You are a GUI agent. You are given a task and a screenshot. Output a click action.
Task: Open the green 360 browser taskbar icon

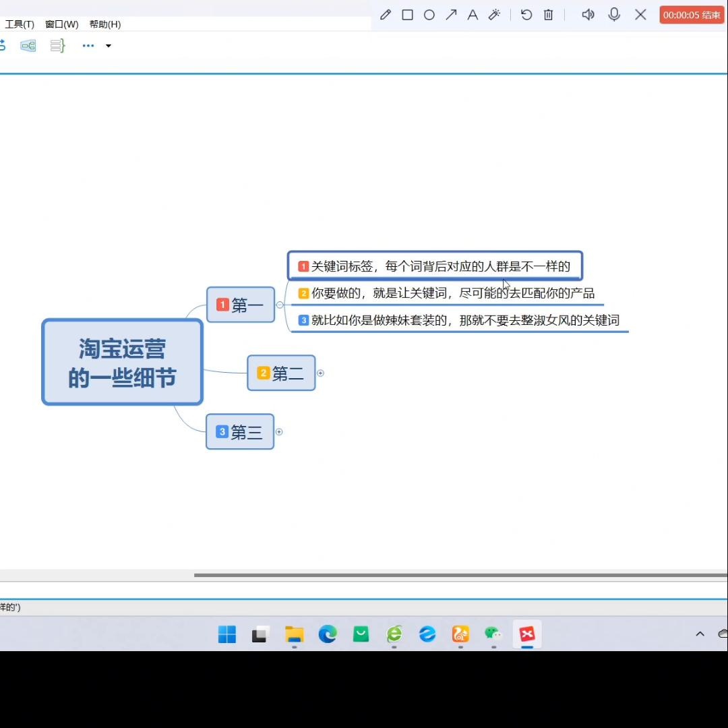[394, 634]
